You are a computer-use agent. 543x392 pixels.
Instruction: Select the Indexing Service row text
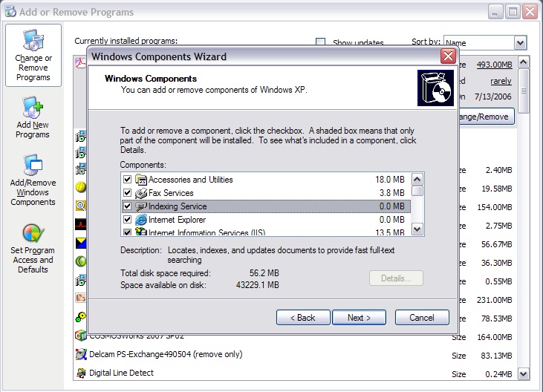(178, 206)
